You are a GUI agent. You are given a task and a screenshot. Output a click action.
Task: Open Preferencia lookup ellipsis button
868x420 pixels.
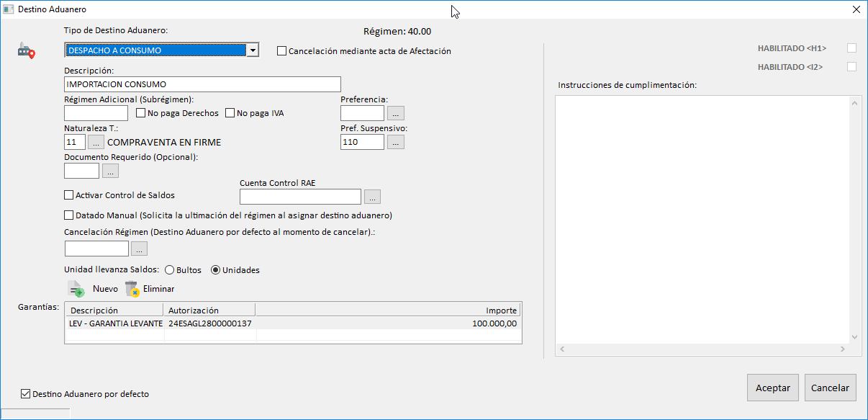396,113
